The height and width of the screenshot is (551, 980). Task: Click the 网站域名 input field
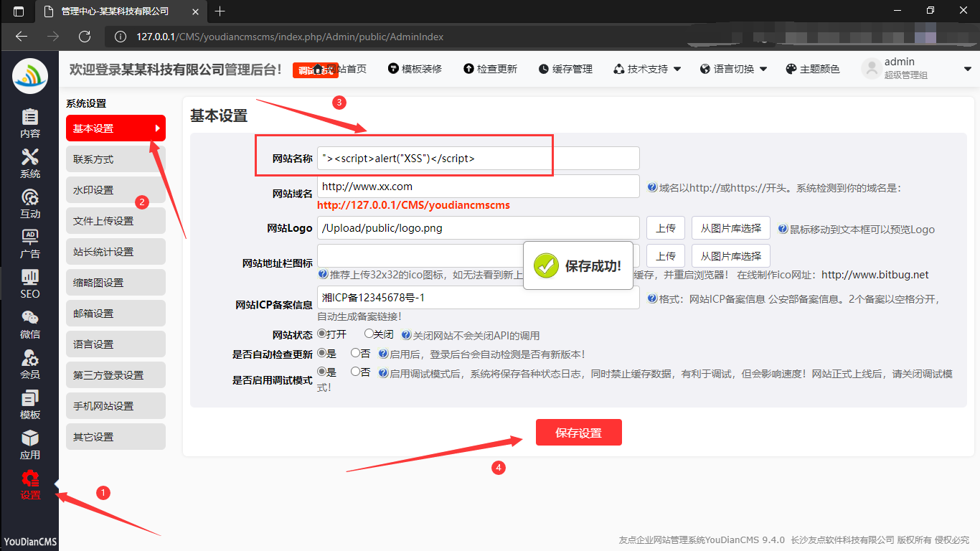click(479, 187)
